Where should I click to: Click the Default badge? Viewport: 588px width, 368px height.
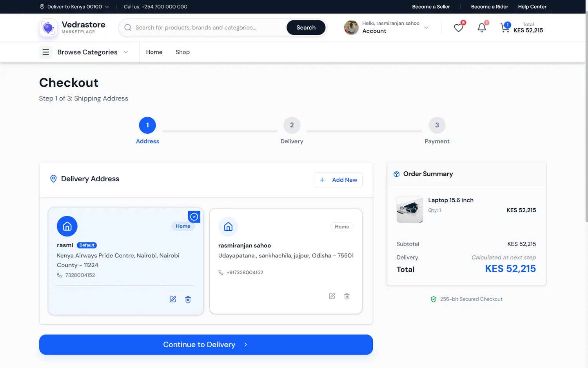pos(87,245)
